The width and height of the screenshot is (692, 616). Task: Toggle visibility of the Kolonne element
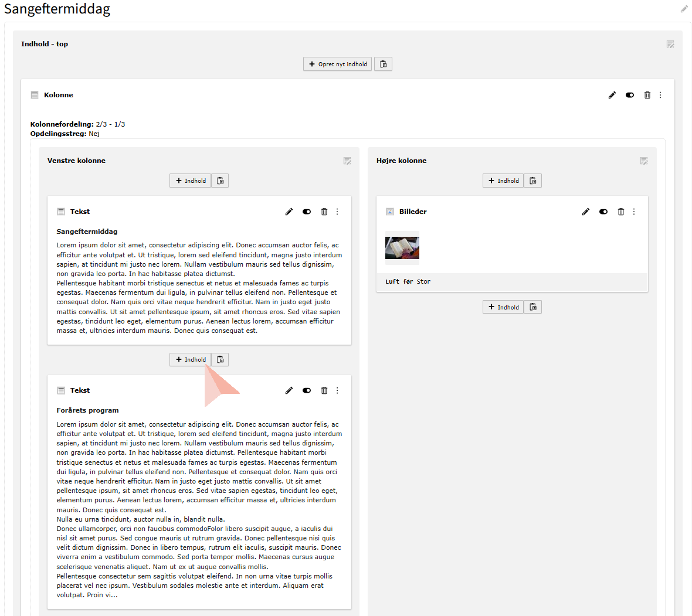(630, 95)
